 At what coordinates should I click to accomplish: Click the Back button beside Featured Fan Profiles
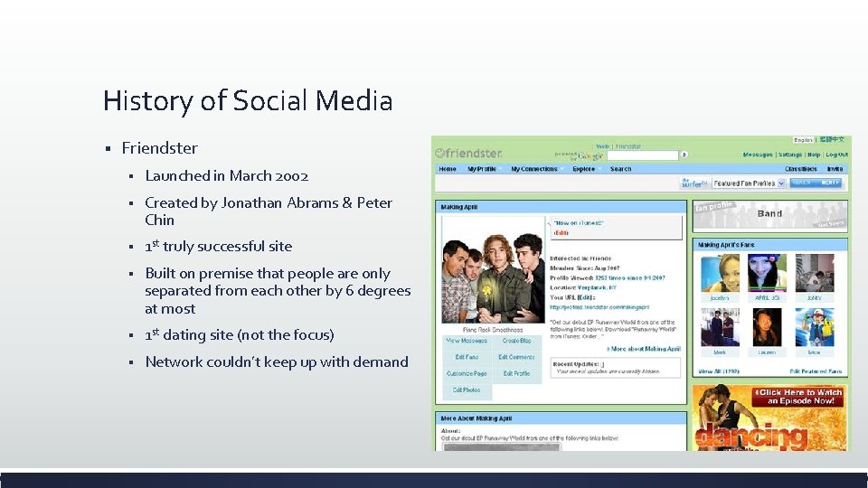coord(803,183)
